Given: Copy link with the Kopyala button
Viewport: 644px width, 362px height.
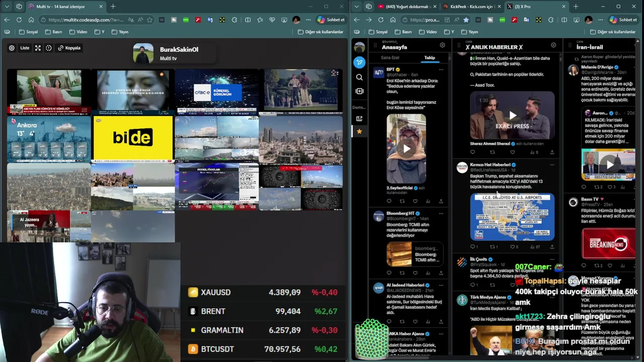Looking at the screenshot, I should [69, 48].
